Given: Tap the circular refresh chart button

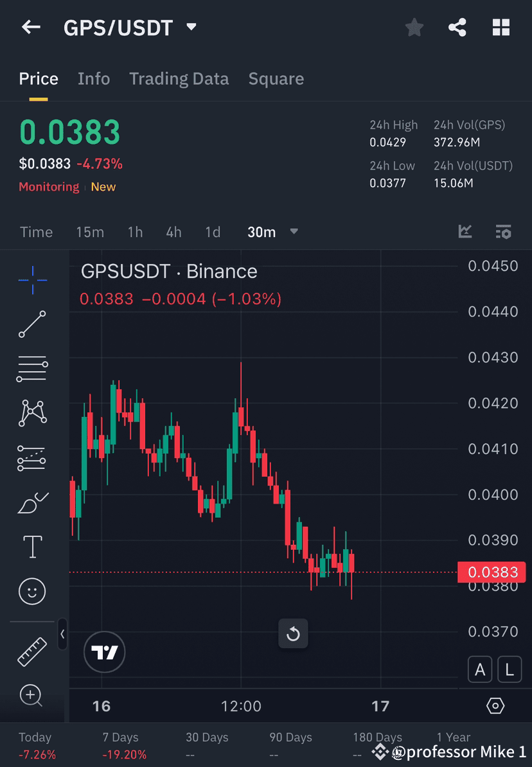Looking at the screenshot, I should (294, 633).
